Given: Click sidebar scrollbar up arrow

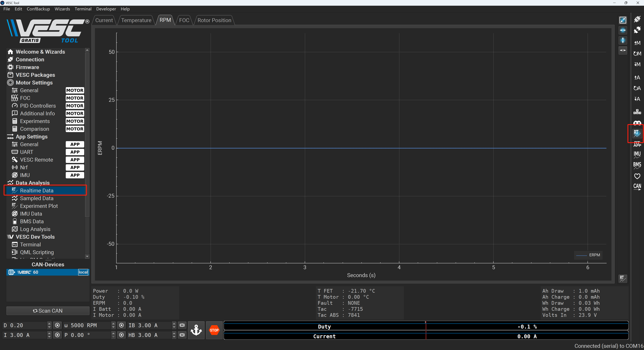Looking at the screenshot, I should pyautogui.click(x=87, y=50).
